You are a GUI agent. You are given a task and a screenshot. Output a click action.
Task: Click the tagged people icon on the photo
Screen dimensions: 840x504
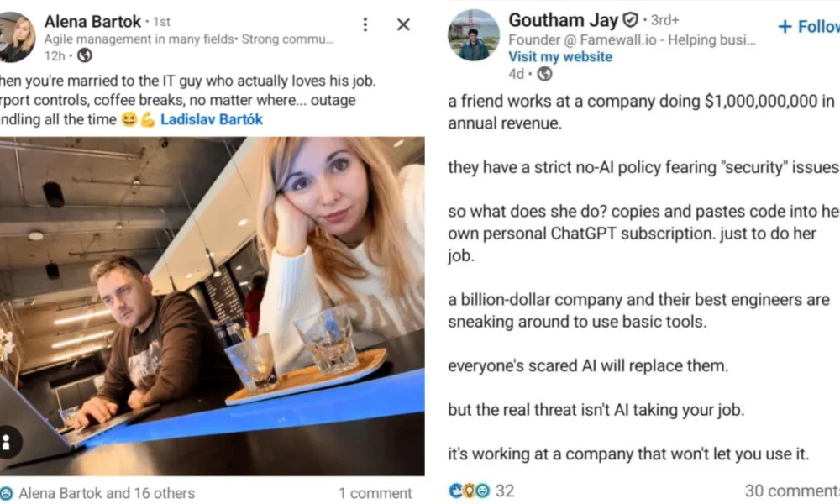pyautogui.click(x=8, y=443)
